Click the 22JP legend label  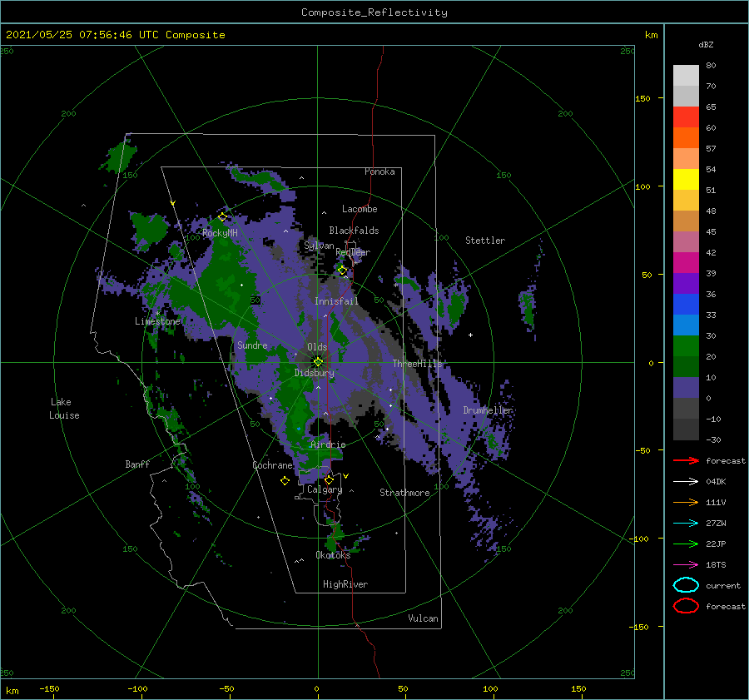716,544
